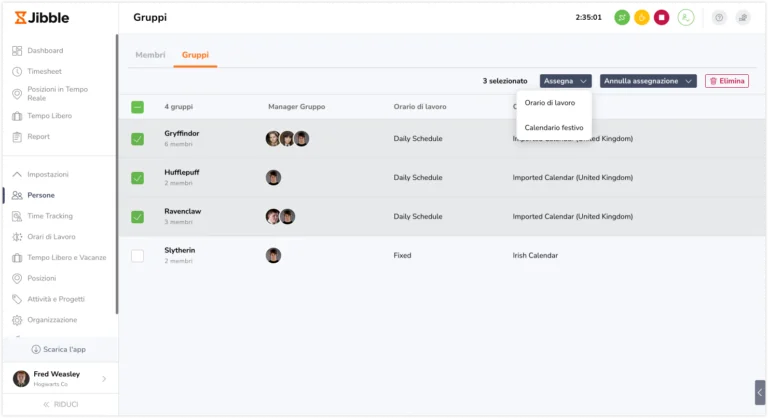Click the Gryffindor manager avatars
Screen dimensions: 768x418
tap(288, 139)
